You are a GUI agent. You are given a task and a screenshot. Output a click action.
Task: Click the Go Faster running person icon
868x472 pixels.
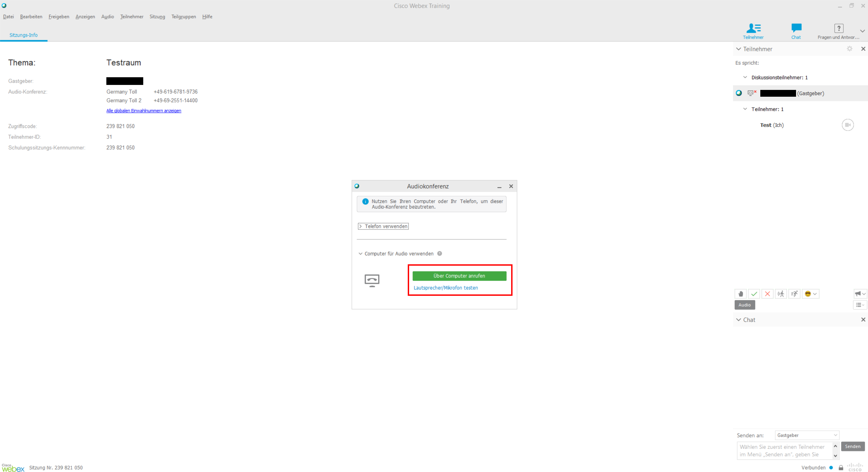pos(794,294)
